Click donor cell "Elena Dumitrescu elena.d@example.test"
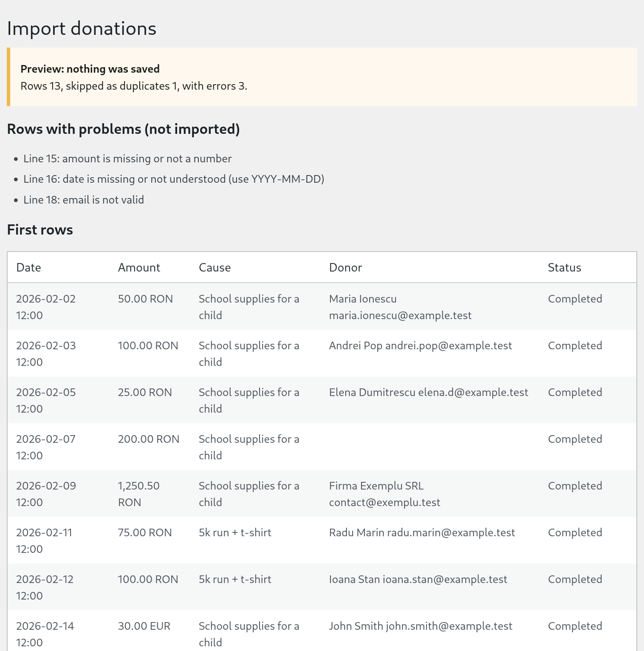 430,400
